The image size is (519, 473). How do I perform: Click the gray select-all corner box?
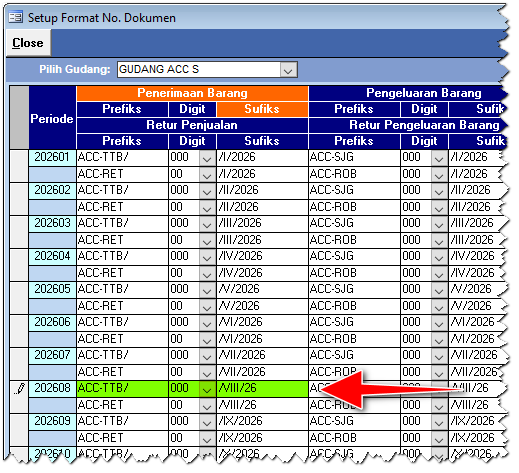point(19,117)
